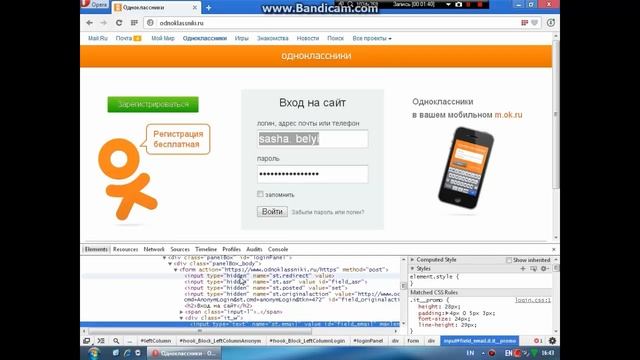640x360 pixels.
Task: Open the Мой Мир link
Action: (163, 38)
